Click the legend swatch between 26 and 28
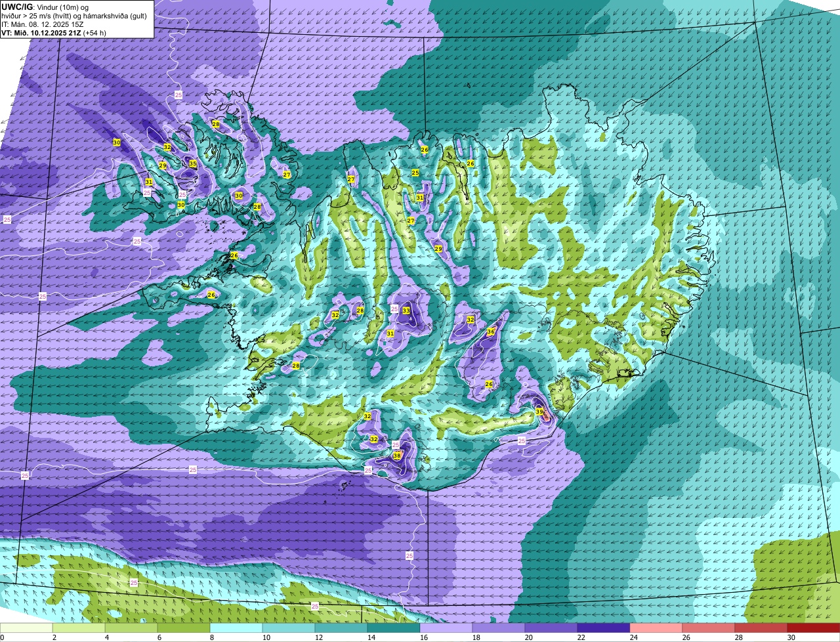 [709, 628]
